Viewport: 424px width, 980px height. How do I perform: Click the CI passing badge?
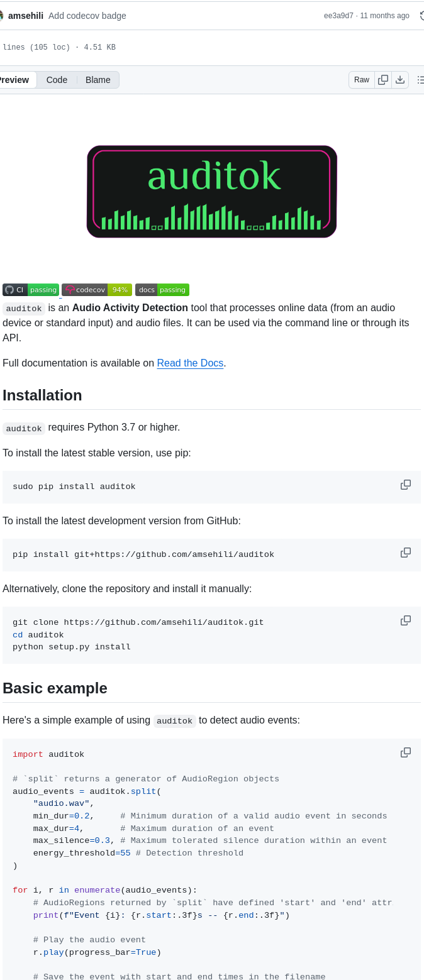(31, 290)
